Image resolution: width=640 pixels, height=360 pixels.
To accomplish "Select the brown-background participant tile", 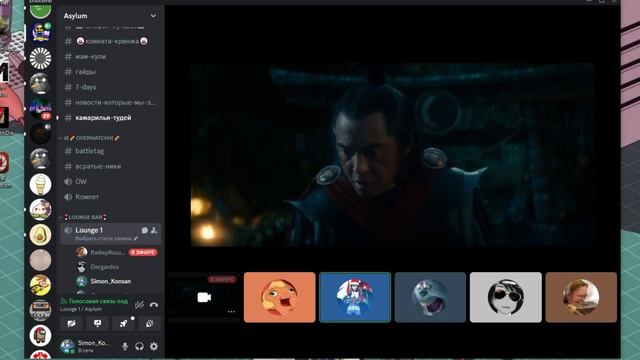I will (581, 298).
